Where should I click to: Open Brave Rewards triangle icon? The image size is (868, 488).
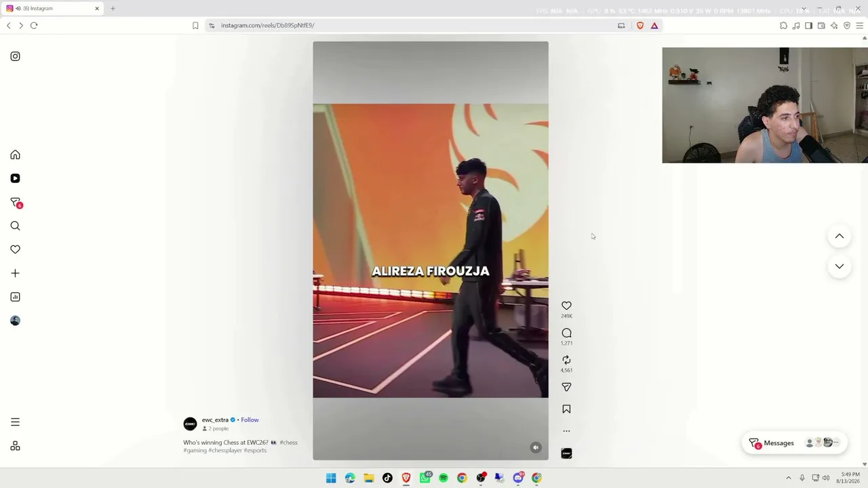tap(654, 25)
